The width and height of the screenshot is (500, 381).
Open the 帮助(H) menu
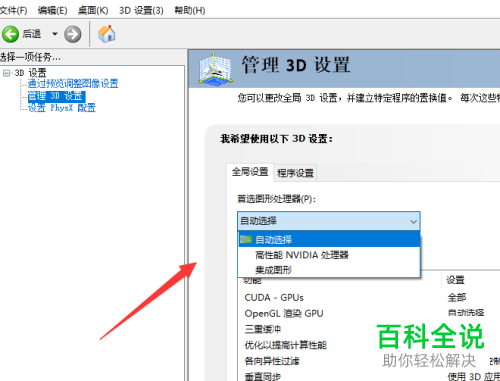pyautogui.click(x=190, y=10)
